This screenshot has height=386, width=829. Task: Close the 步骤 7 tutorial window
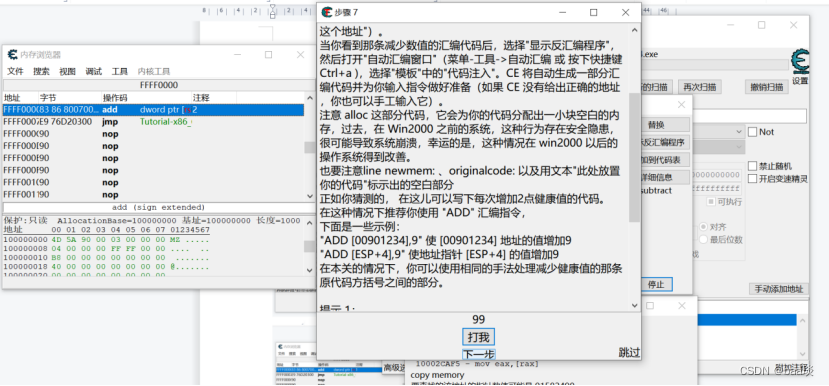[625, 12]
